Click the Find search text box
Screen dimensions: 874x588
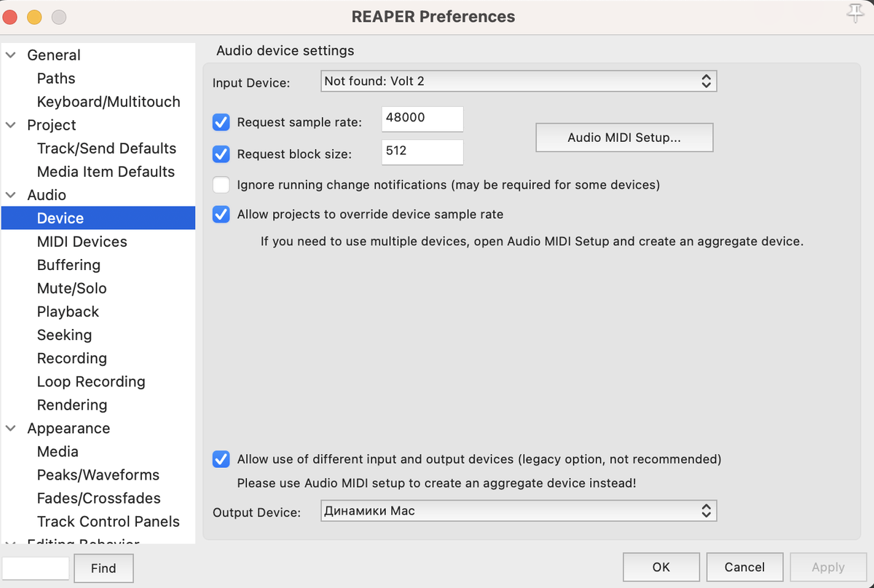[36, 568]
